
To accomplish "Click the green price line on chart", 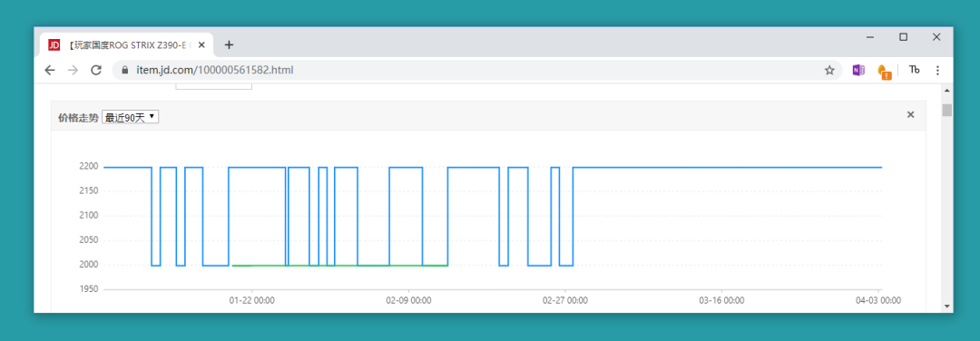I will tap(339, 266).
